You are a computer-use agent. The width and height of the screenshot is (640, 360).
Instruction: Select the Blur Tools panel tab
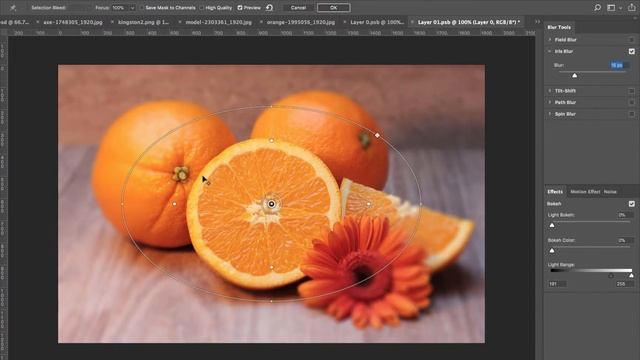[x=559, y=27]
